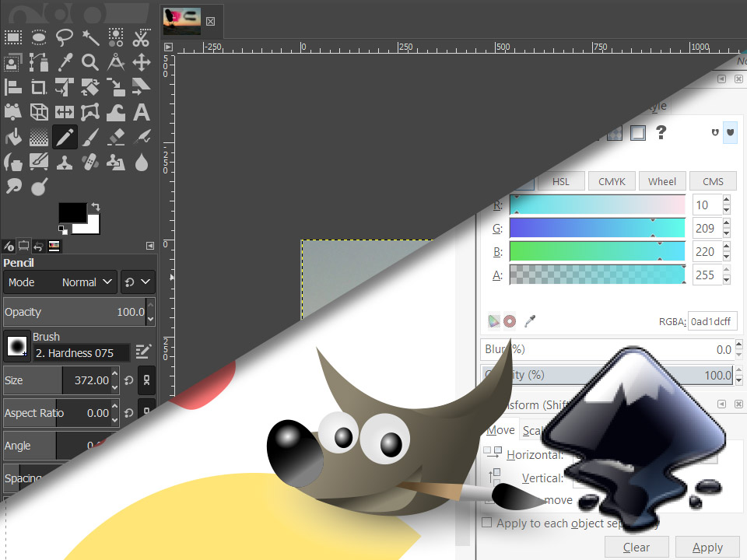
Task: Select the Warp Transform tool
Action: point(116,112)
